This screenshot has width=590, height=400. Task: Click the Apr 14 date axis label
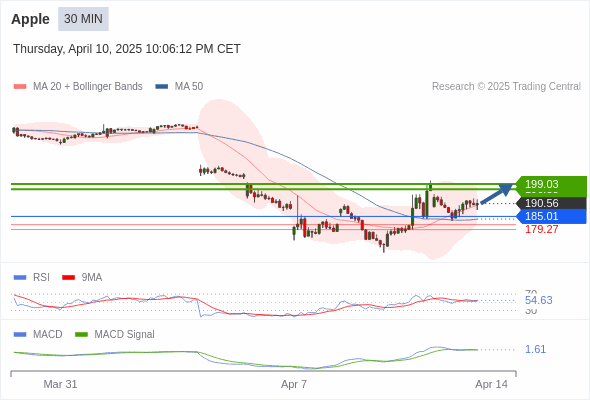tap(491, 384)
